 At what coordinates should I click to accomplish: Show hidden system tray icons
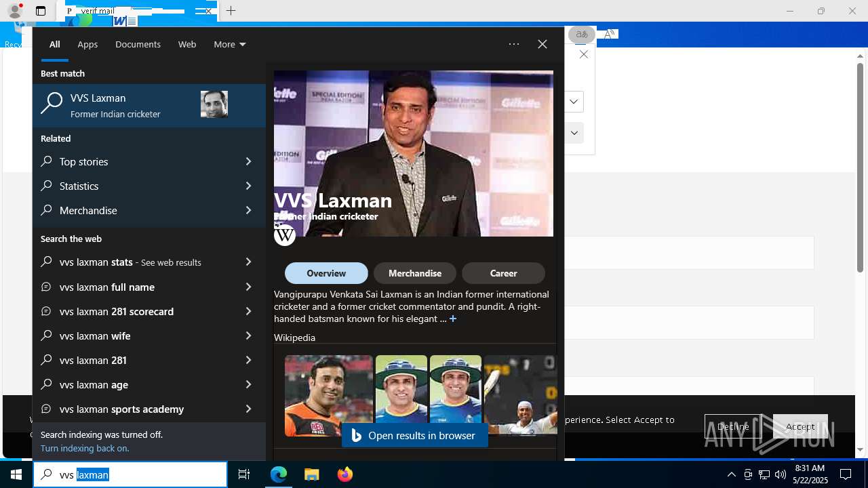pos(731,474)
